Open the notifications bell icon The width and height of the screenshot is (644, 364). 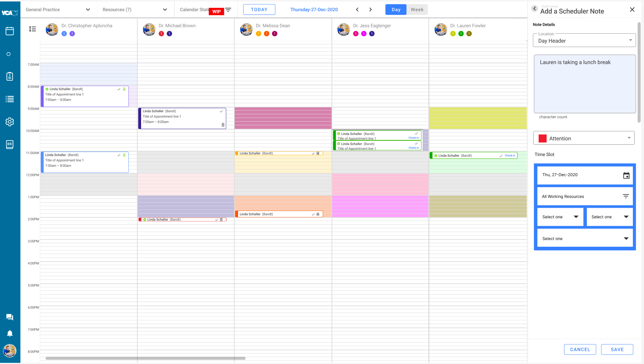pyautogui.click(x=10, y=333)
